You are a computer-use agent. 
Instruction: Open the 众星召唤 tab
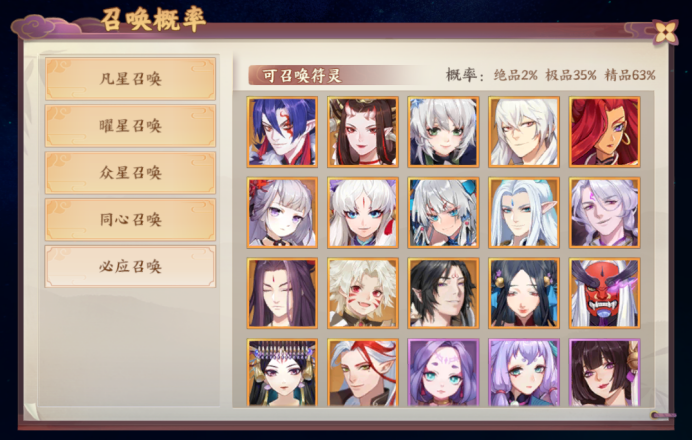tap(130, 173)
